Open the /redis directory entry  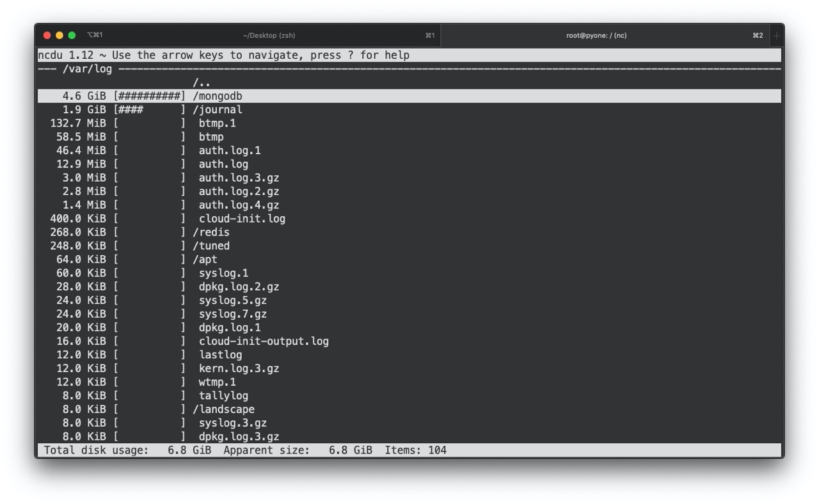(211, 232)
